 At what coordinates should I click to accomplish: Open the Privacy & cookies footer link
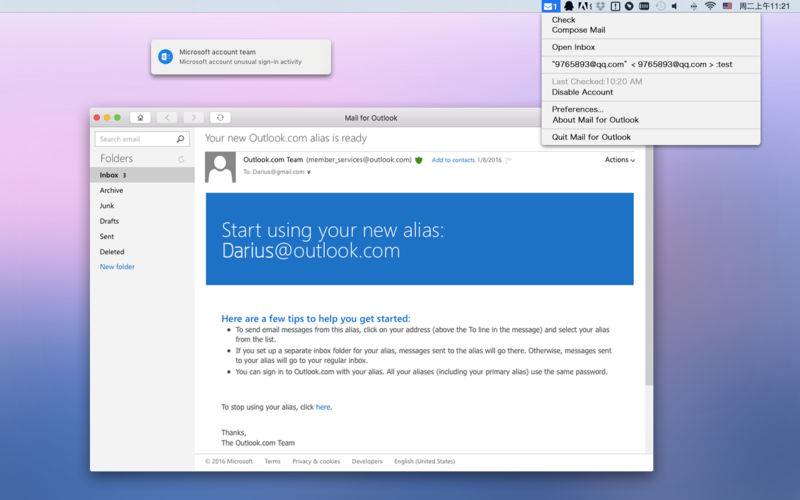pyautogui.click(x=316, y=461)
